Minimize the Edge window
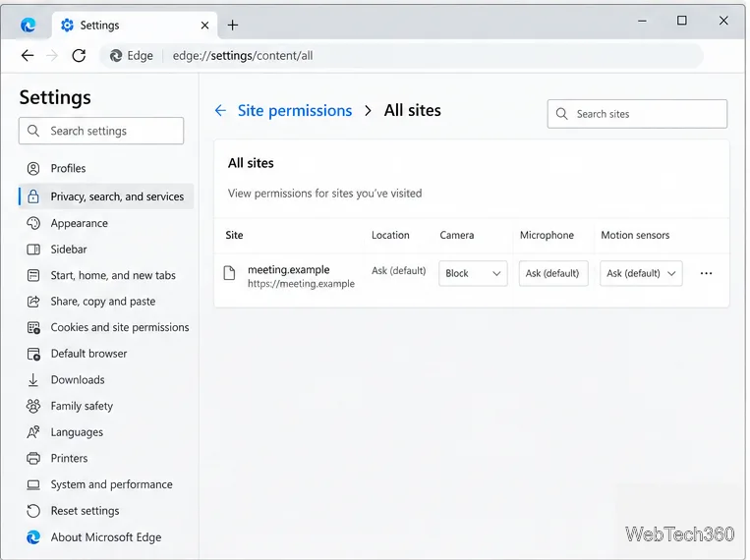This screenshot has width=750, height=560. pos(642,21)
